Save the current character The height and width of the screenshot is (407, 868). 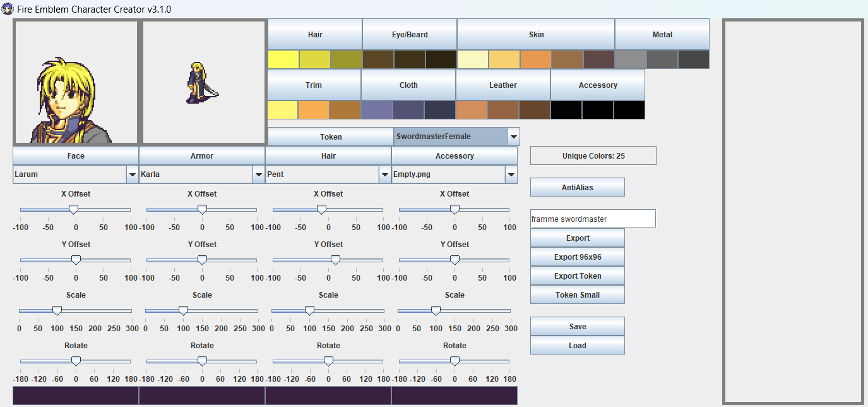(577, 326)
